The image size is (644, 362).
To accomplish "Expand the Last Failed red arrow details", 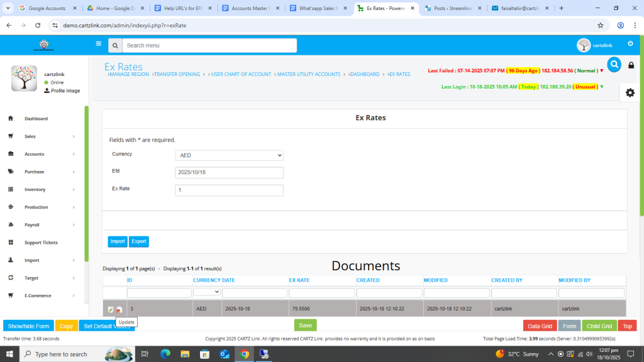I will tap(601, 70).
